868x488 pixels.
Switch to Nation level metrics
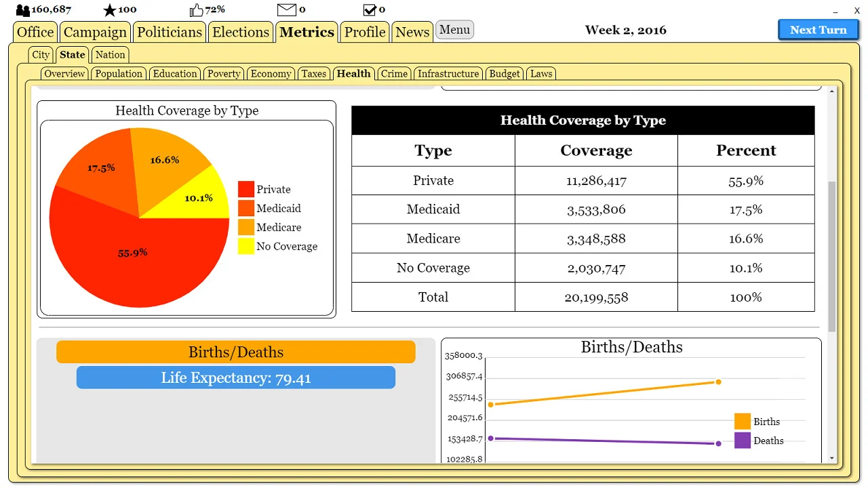coord(110,54)
